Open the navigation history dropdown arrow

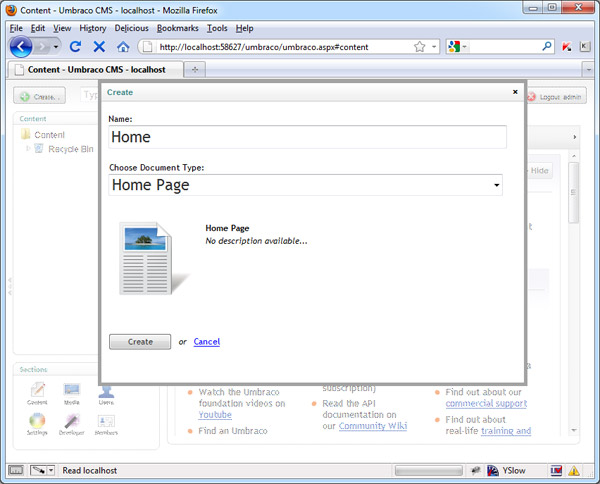pos(56,47)
